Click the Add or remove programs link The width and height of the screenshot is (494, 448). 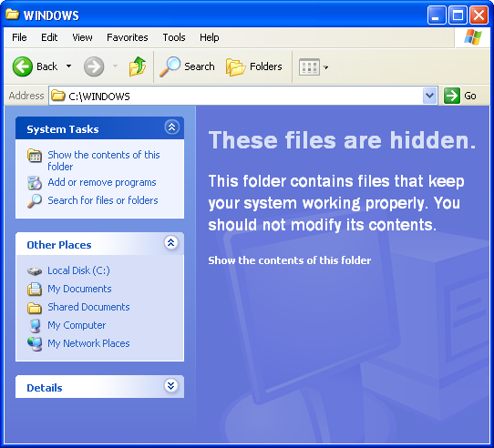pos(102,182)
